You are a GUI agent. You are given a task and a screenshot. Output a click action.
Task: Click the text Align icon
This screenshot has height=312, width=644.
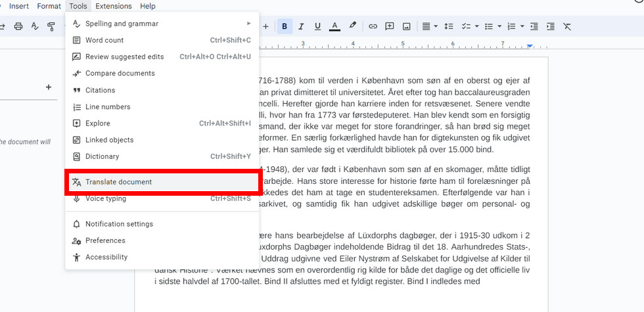coord(426,27)
